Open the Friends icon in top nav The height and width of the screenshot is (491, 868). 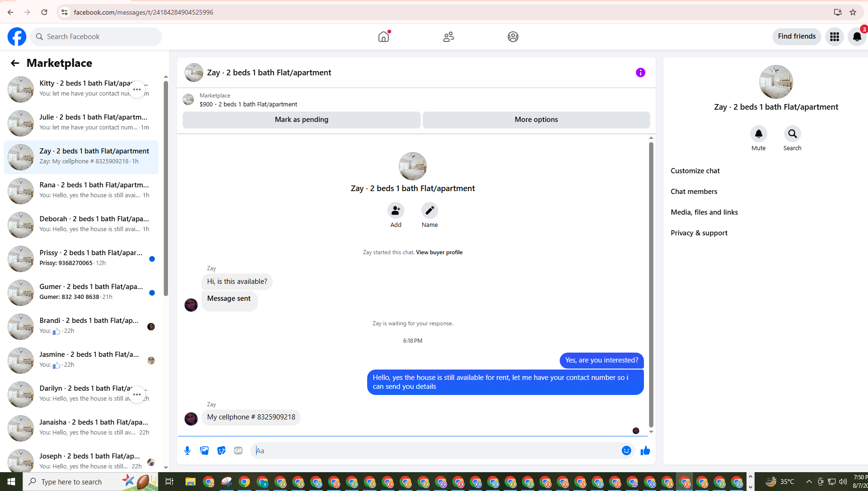click(449, 37)
